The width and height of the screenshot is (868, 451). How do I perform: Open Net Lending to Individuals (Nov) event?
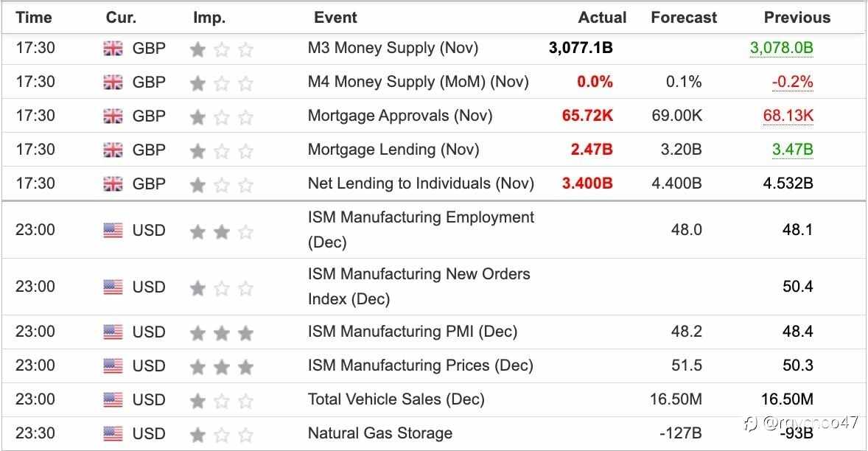click(x=421, y=183)
